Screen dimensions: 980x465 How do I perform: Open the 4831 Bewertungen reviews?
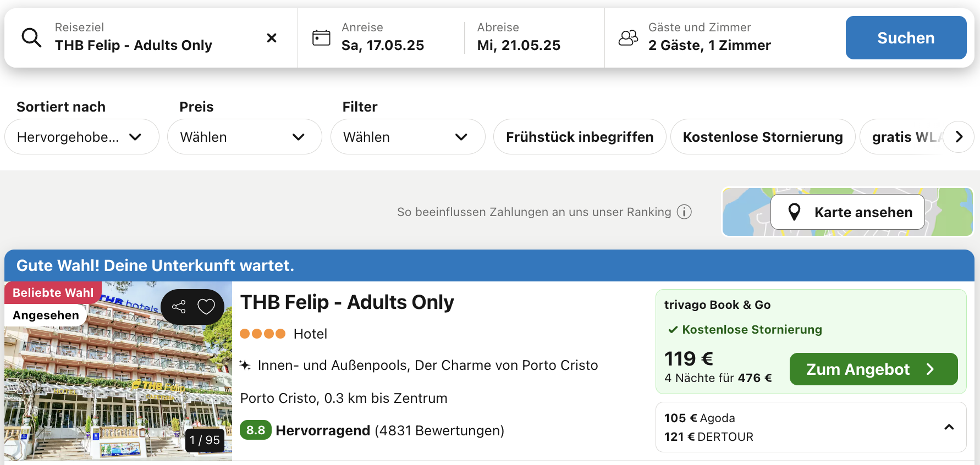click(x=439, y=430)
